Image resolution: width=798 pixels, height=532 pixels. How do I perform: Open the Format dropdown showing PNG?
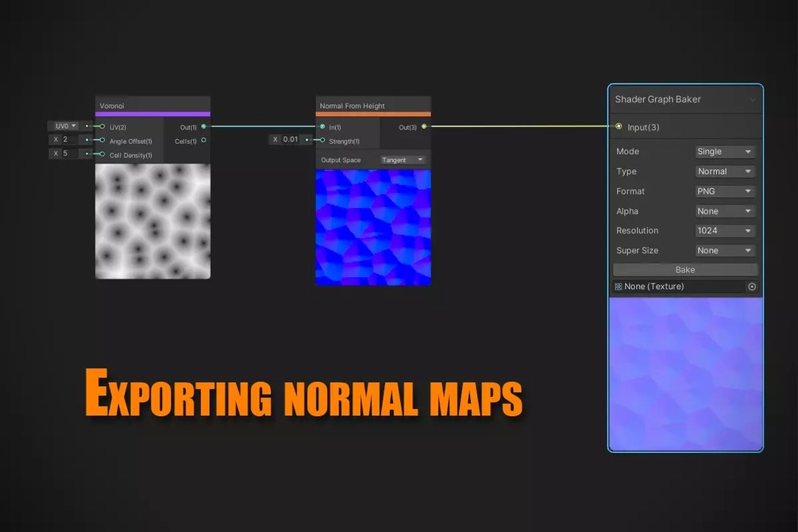tap(725, 191)
